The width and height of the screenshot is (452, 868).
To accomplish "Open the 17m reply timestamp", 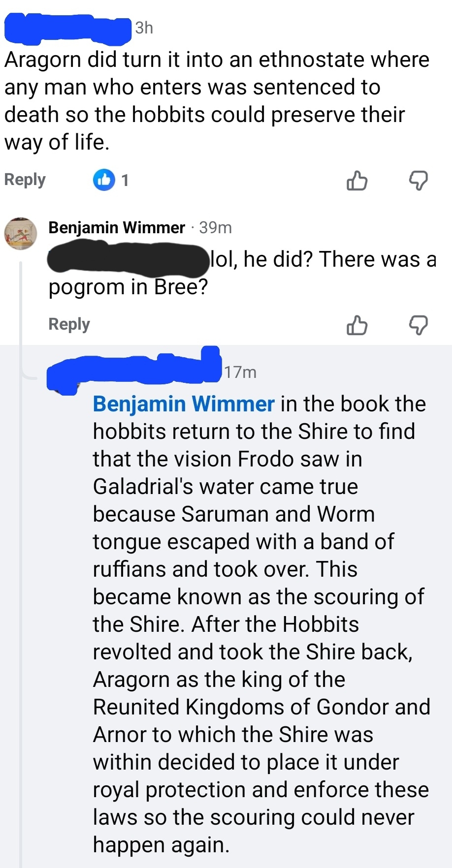I will (241, 372).
